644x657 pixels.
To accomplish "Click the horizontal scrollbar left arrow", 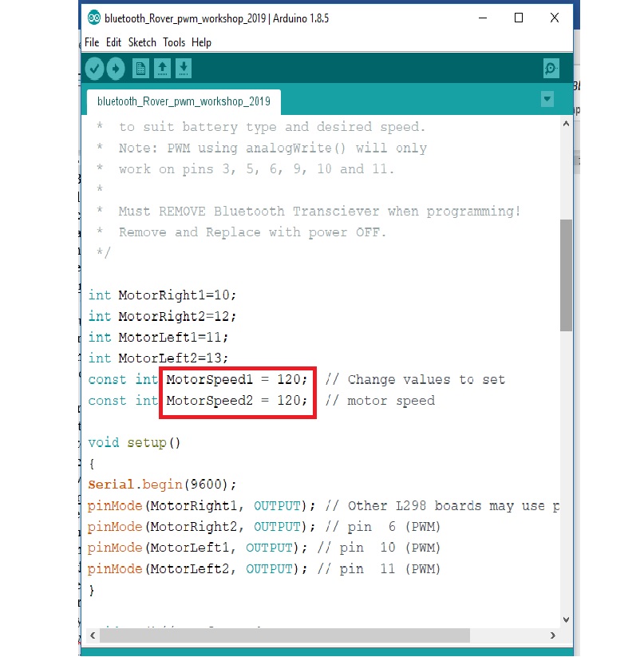I will coord(93,635).
